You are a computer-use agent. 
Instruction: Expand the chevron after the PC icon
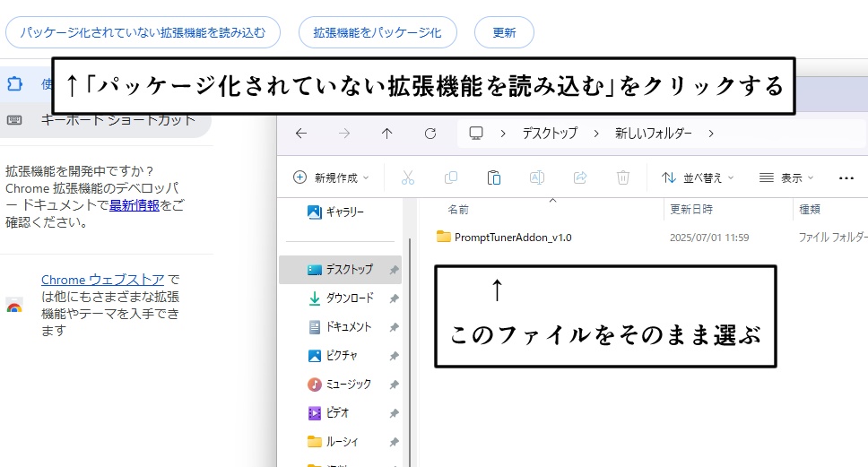(x=503, y=134)
